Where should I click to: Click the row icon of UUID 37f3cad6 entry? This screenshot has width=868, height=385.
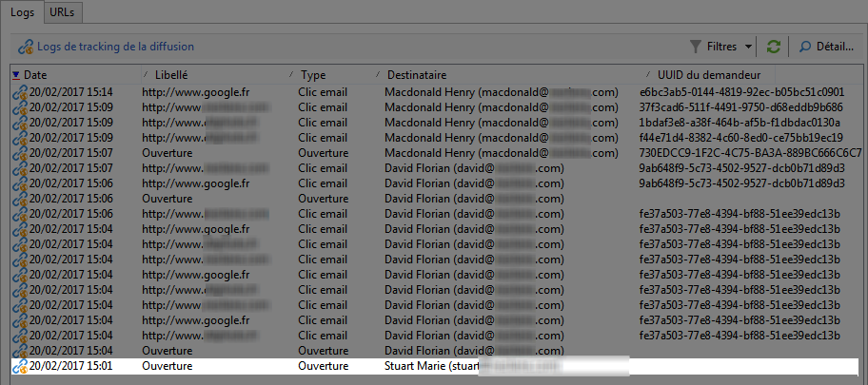point(20,107)
